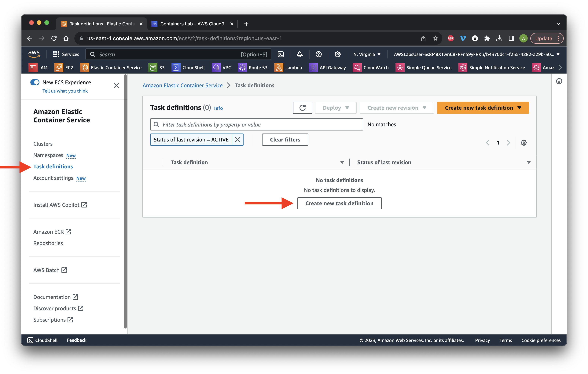Follow Amazon Elastic Container Service breadcrumb link

tap(182, 85)
